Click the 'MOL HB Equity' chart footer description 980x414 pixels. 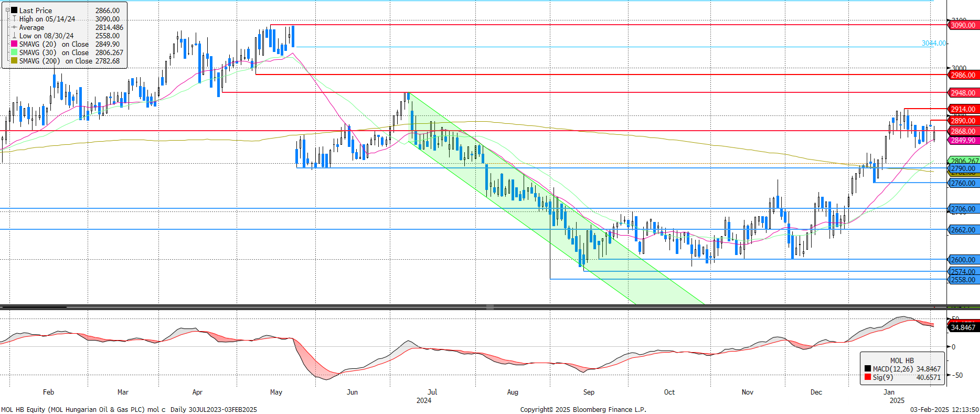pyautogui.click(x=129, y=409)
